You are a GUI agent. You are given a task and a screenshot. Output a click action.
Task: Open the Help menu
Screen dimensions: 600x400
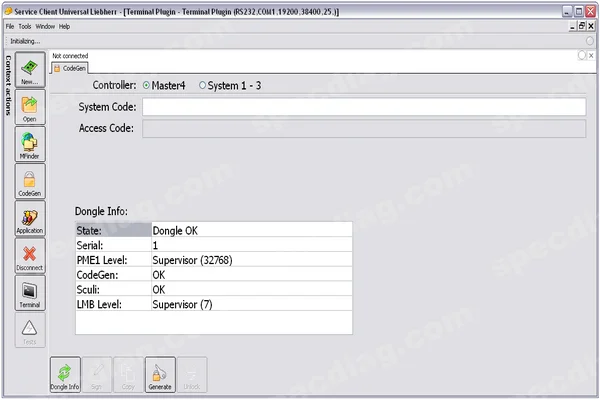point(64,26)
